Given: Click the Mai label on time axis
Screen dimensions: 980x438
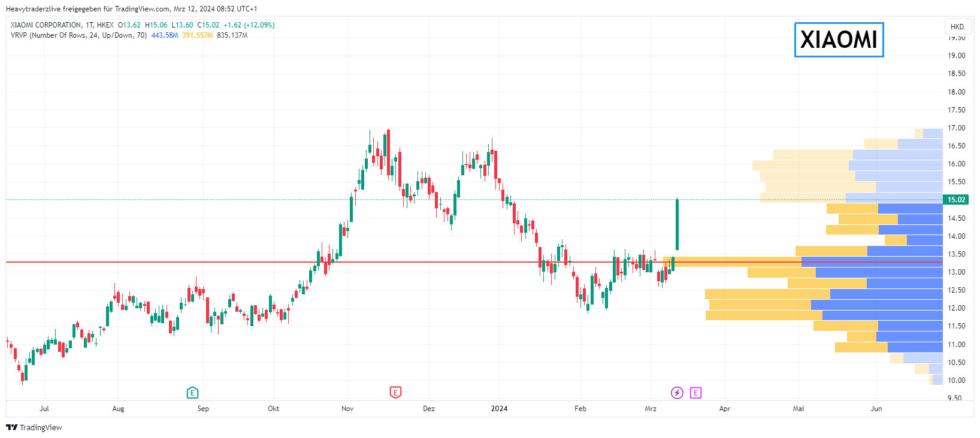Looking at the screenshot, I should [x=798, y=409].
